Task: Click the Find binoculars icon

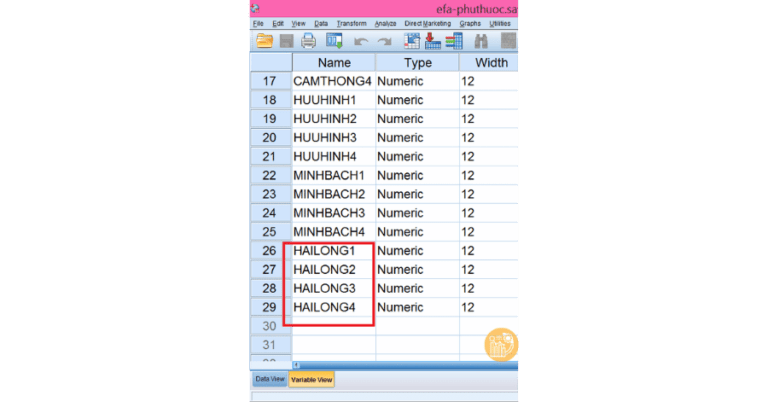Action: click(x=481, y=41)
